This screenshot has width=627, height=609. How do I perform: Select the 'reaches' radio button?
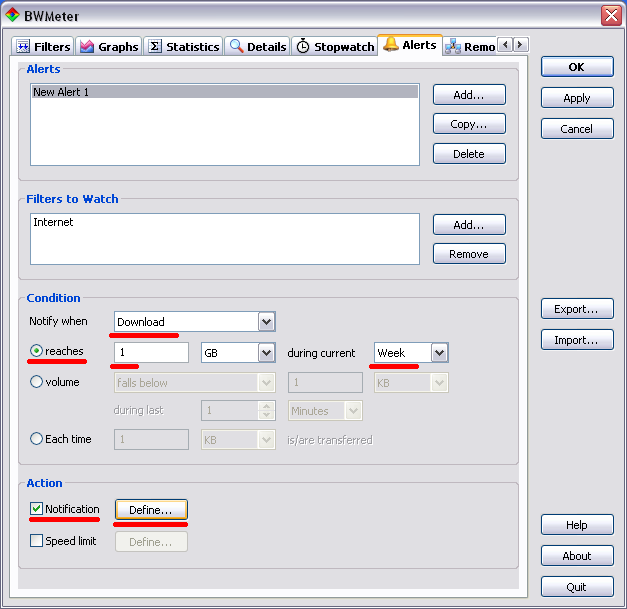(x=37, y=352)
